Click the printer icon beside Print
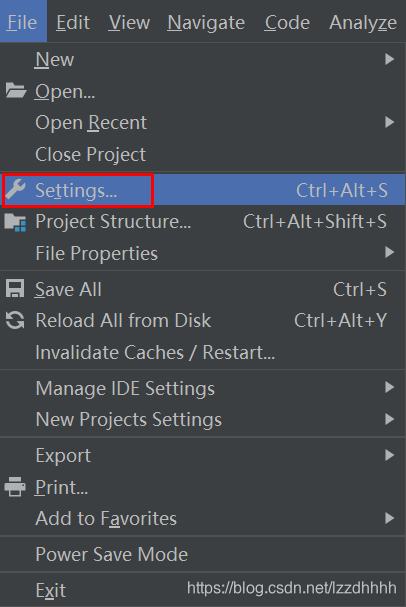 coord(15,487)
